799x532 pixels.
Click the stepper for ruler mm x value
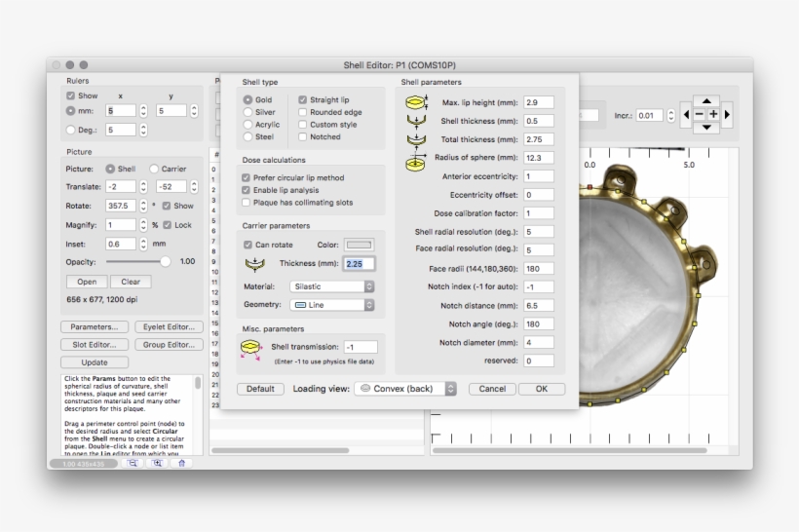[x=143, y=111]
